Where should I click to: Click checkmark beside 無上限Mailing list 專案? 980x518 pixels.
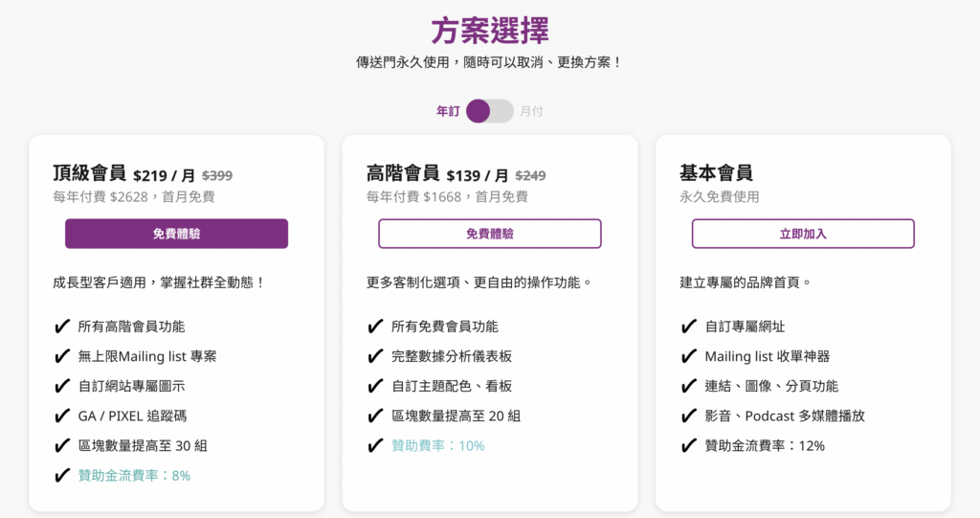pos(62,356)
